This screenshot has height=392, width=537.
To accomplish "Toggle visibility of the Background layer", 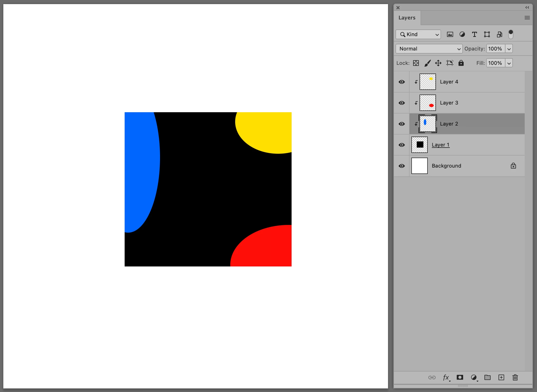I will pyautogui.click(x=402, y=166).
